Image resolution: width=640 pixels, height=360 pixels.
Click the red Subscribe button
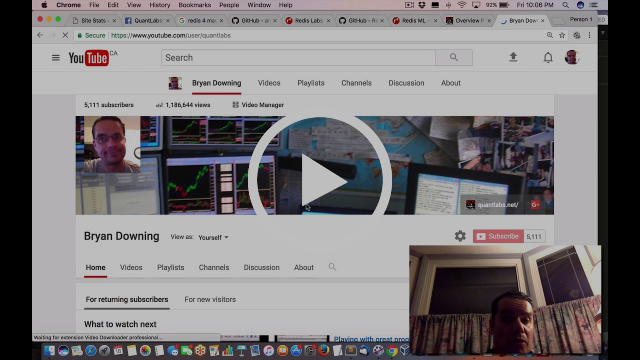point(498,236)
